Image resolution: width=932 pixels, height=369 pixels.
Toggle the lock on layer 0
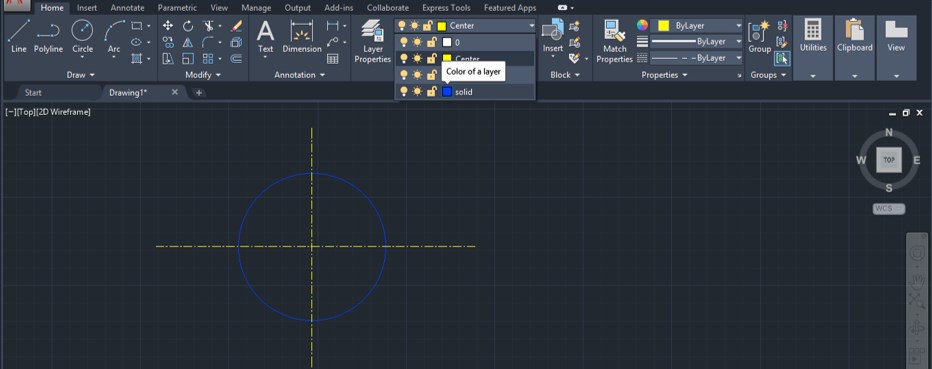pos(431,42)
